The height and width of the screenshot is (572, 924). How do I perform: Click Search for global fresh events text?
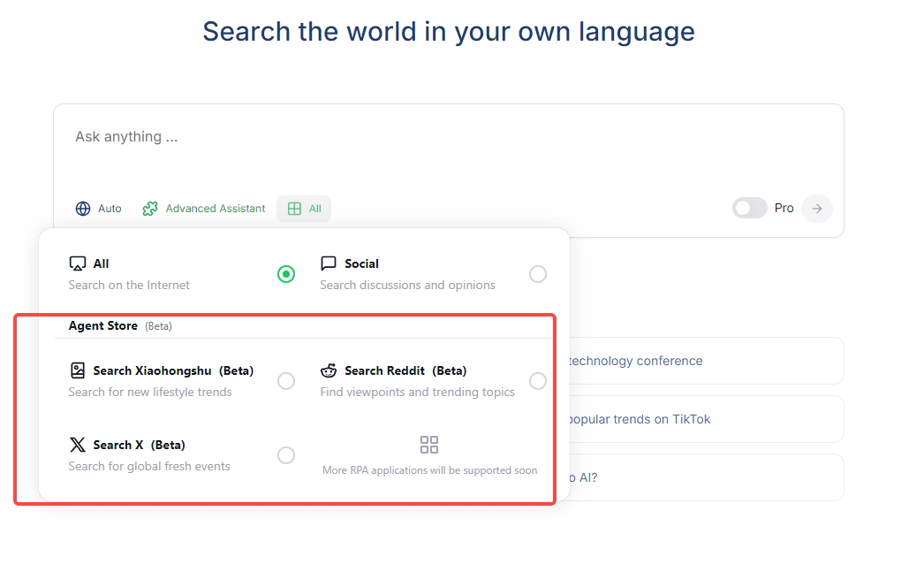(149, 467)
